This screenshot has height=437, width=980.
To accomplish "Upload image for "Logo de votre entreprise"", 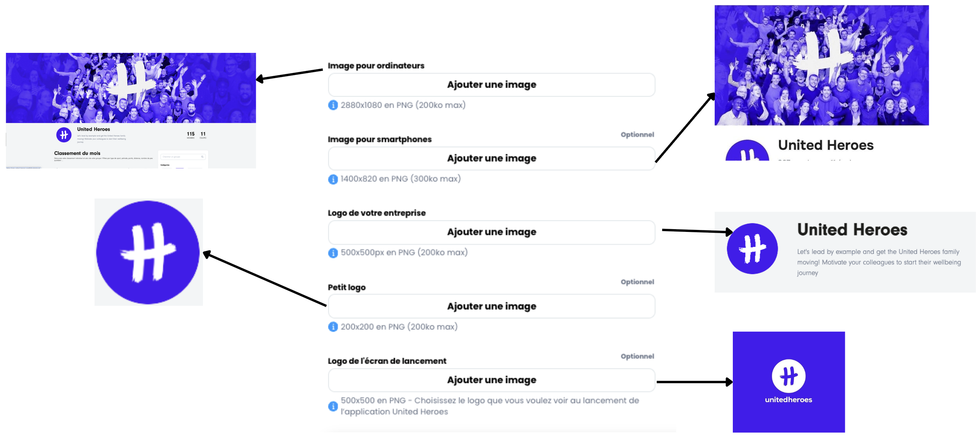I will [x=491, y=232].
